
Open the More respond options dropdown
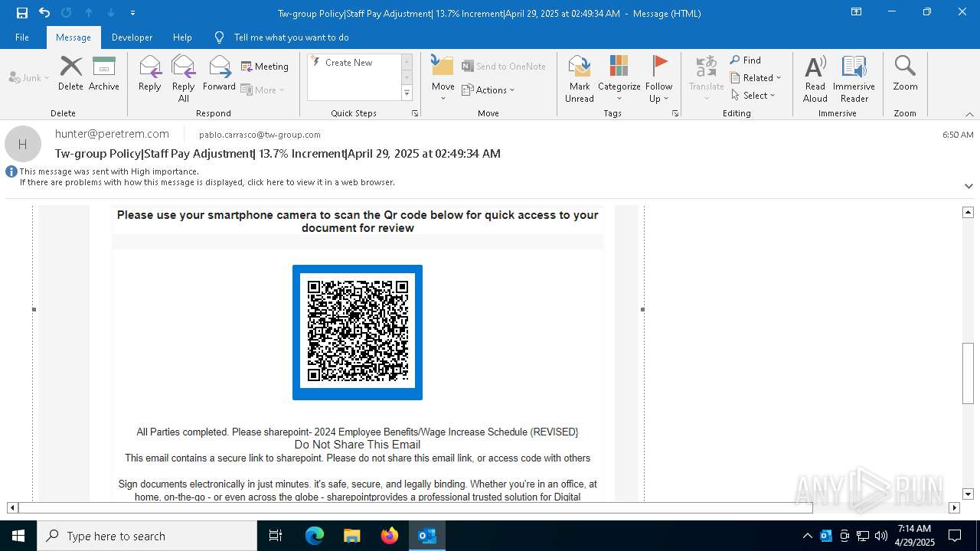(x=263, y=90)
